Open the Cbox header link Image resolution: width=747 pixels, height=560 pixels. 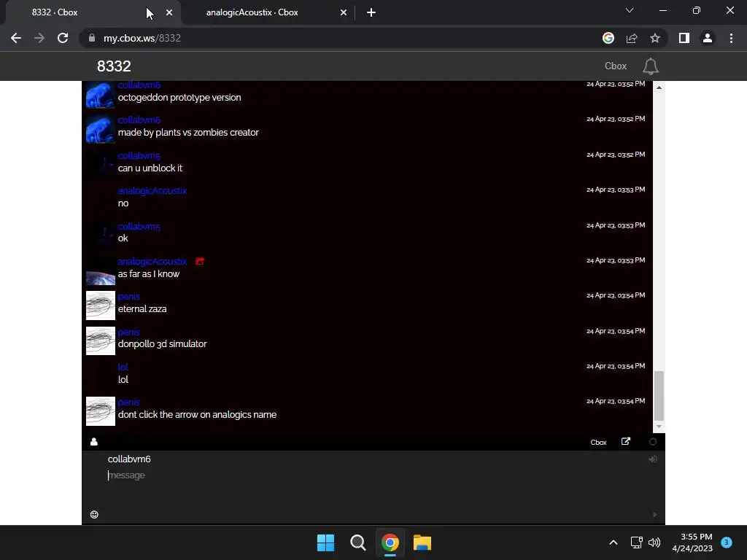point(616,66)
